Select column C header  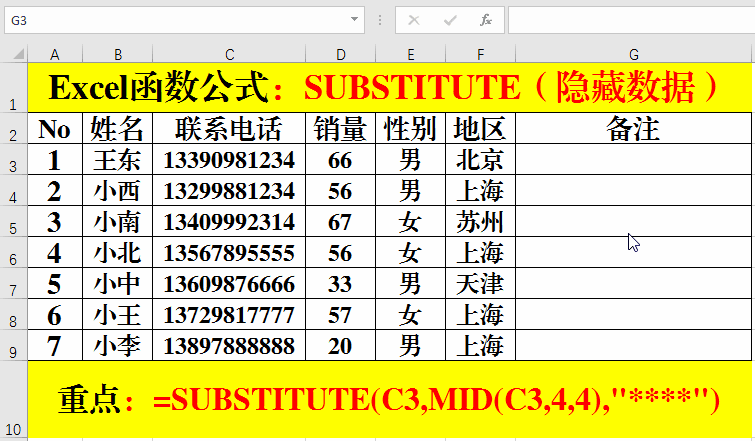[x=229, y=54]
